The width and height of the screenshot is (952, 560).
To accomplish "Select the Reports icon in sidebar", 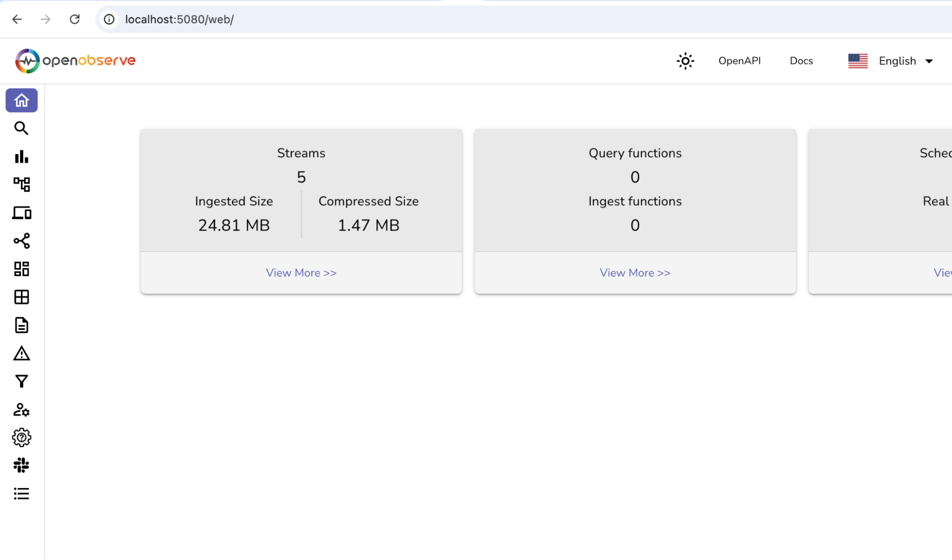I will point(21,326).
